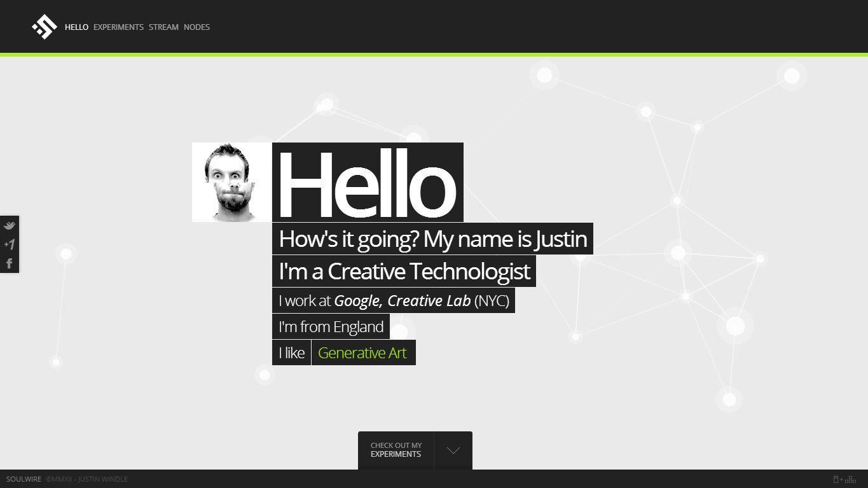
Task: Share the page via the Twitter bird icon
Action: coord(10,225)
